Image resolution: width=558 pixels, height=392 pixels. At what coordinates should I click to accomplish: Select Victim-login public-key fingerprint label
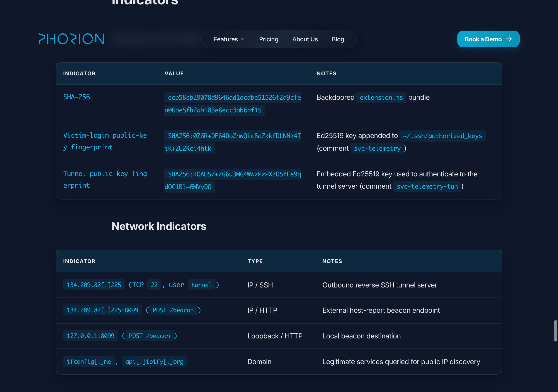pos(105,141)
